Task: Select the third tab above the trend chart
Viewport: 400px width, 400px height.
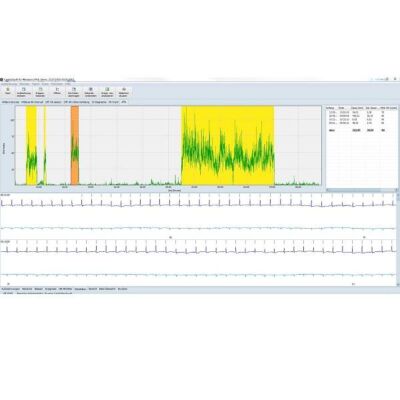Action: [53, 102]
